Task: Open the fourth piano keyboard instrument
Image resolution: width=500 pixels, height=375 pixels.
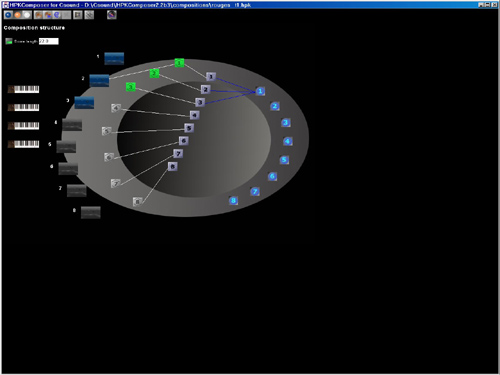Action: coord(23,144)
